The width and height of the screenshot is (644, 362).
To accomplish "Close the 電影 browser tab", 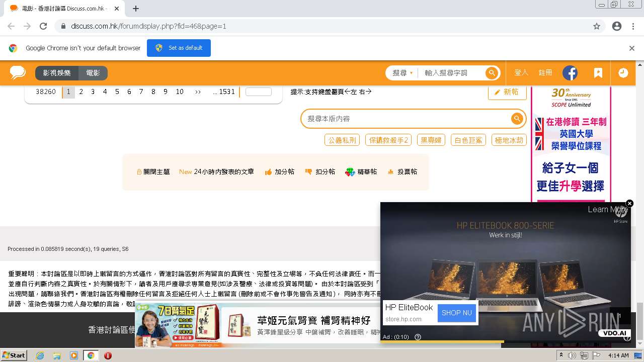I will (117, 9).
